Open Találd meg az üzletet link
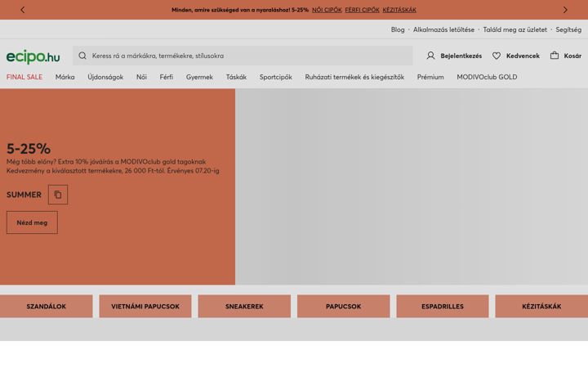588x368 pixels. click(514, 29)
